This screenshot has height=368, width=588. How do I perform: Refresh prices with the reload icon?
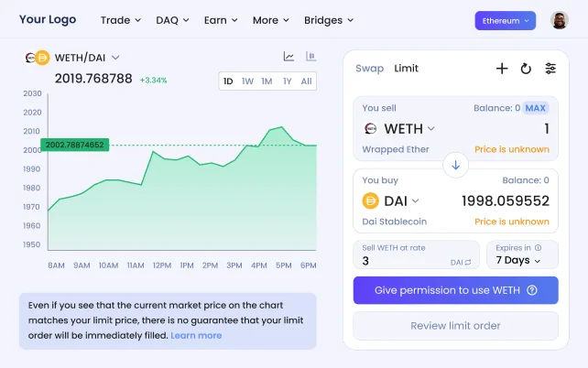tap(526, 69)
